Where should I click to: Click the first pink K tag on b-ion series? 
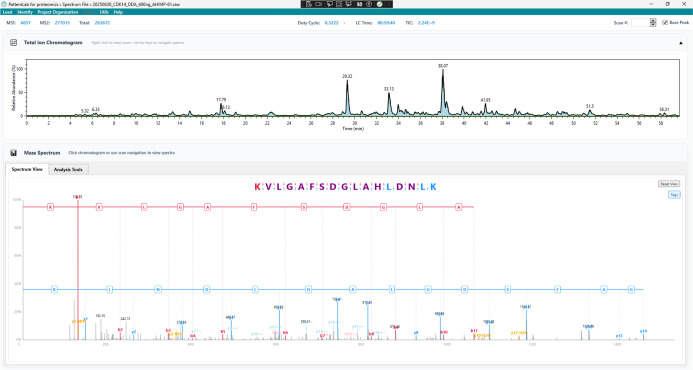[50, 207]
